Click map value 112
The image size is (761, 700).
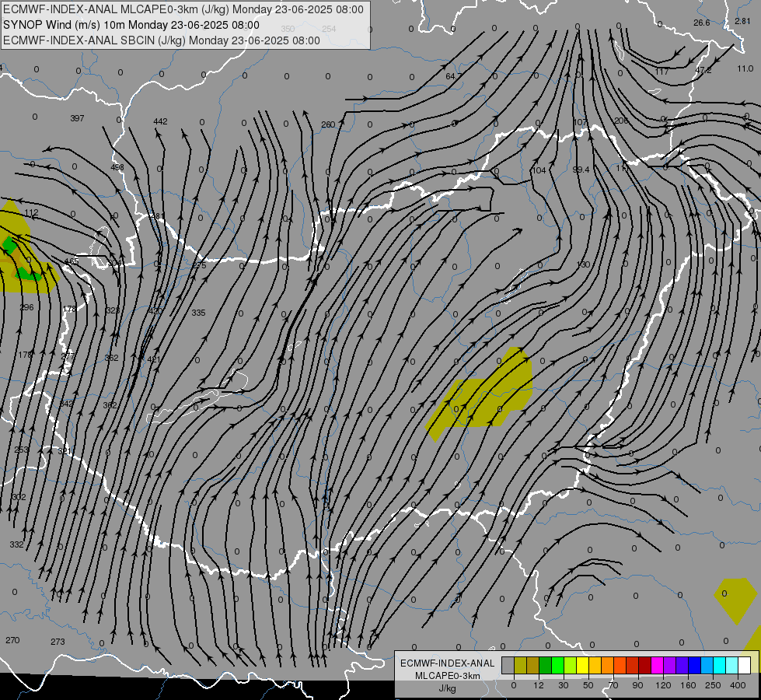pos(31,213)
